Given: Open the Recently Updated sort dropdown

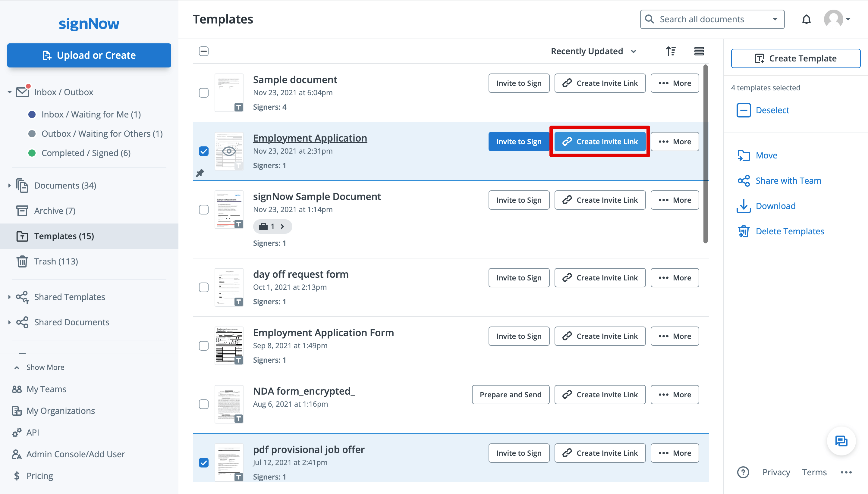Looking at the screenshot, I should point(593,51).
